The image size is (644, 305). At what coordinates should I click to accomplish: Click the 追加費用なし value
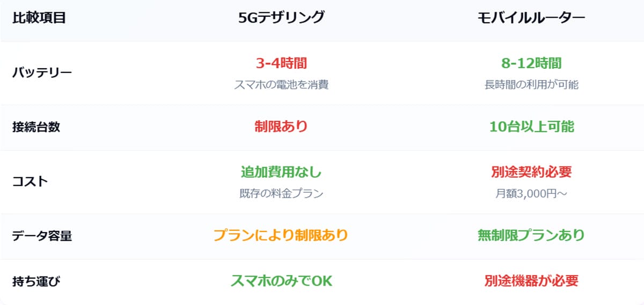pyautogui.click(x=281, y=172)
